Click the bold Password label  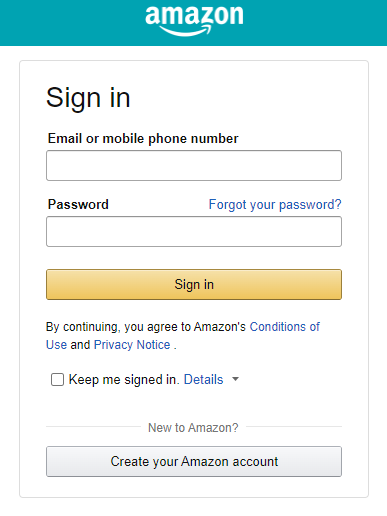click(78, 204)
